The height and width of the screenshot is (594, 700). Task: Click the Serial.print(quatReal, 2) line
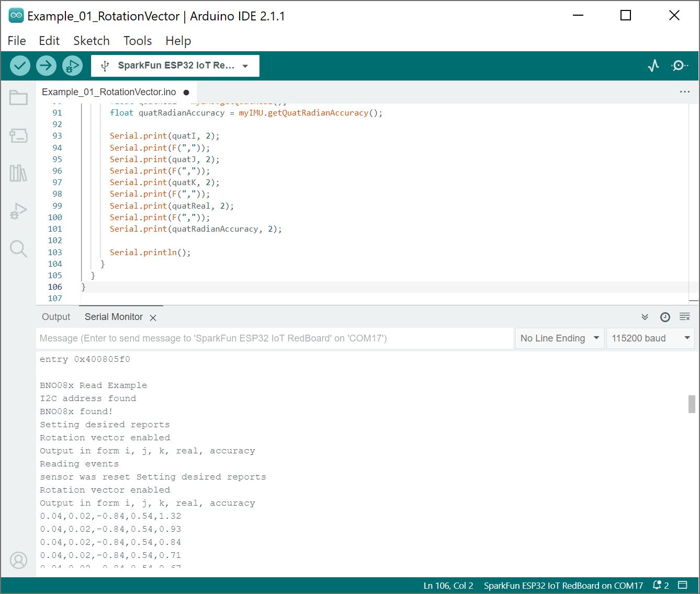click(x=172, y=206)
